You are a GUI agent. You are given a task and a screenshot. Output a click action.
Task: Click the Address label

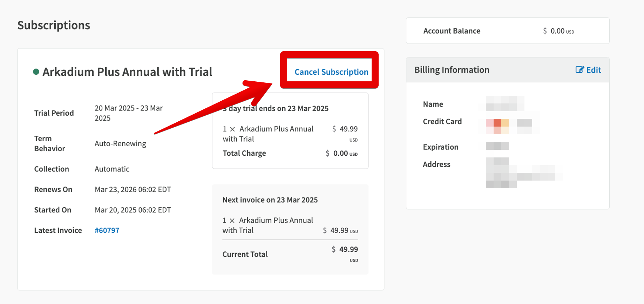tap(436, 164)
